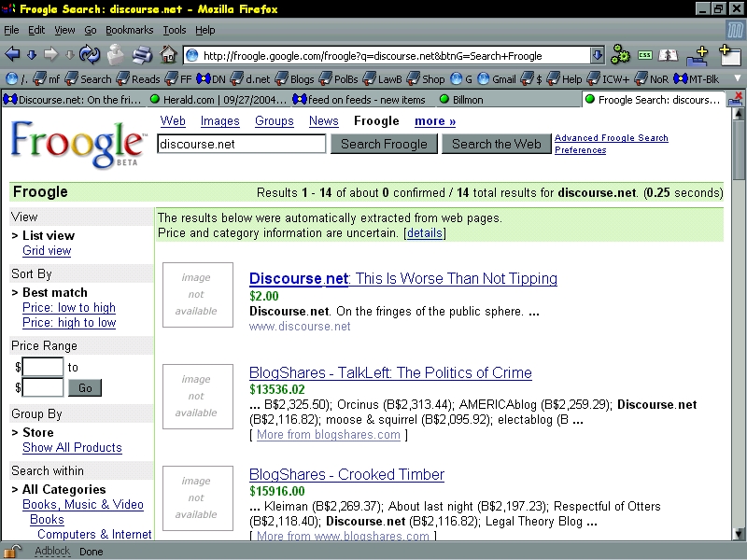Open the 'ICW+' bookmark folder

pyautogui.click(x=609, y=79)
